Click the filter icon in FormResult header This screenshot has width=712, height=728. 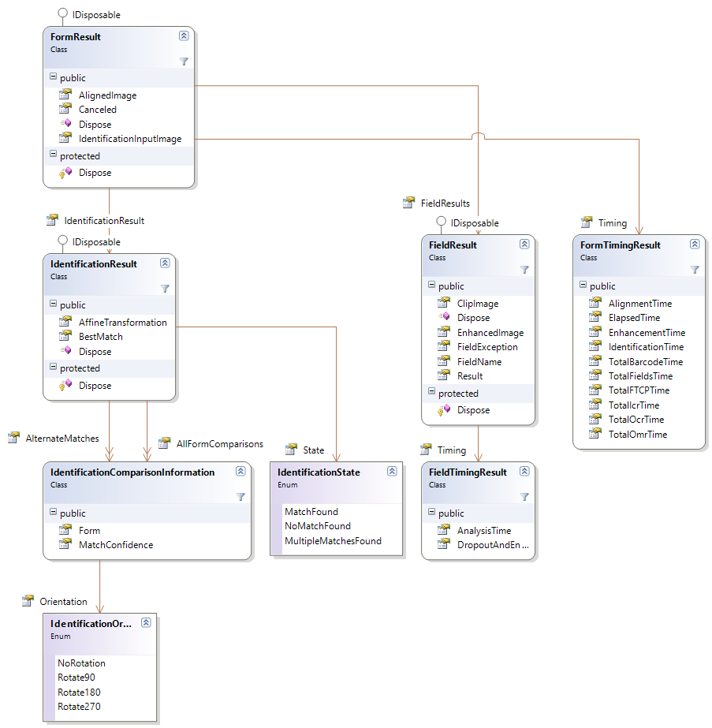tap(184, 62)
